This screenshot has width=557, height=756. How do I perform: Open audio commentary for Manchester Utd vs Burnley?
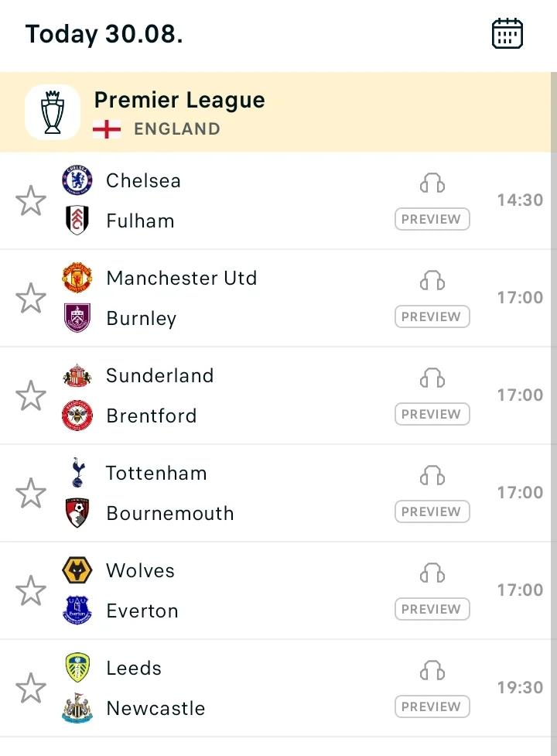click(x=432, y=281)
